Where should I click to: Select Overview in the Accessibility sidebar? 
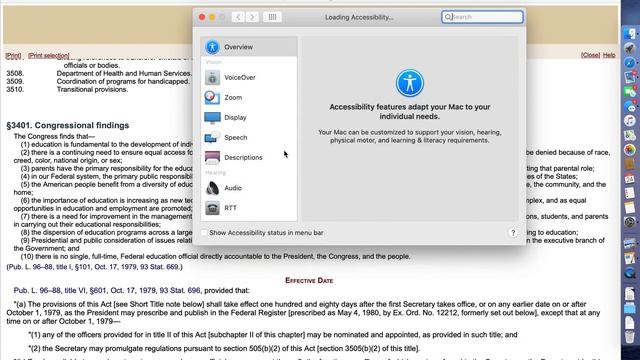click(x=249, y=47)
